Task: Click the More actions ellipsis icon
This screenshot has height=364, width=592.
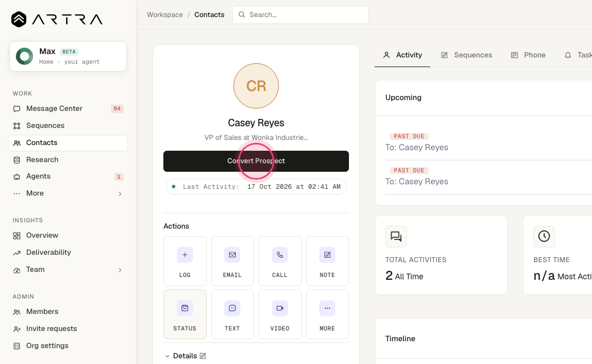Action: [327, 308]
